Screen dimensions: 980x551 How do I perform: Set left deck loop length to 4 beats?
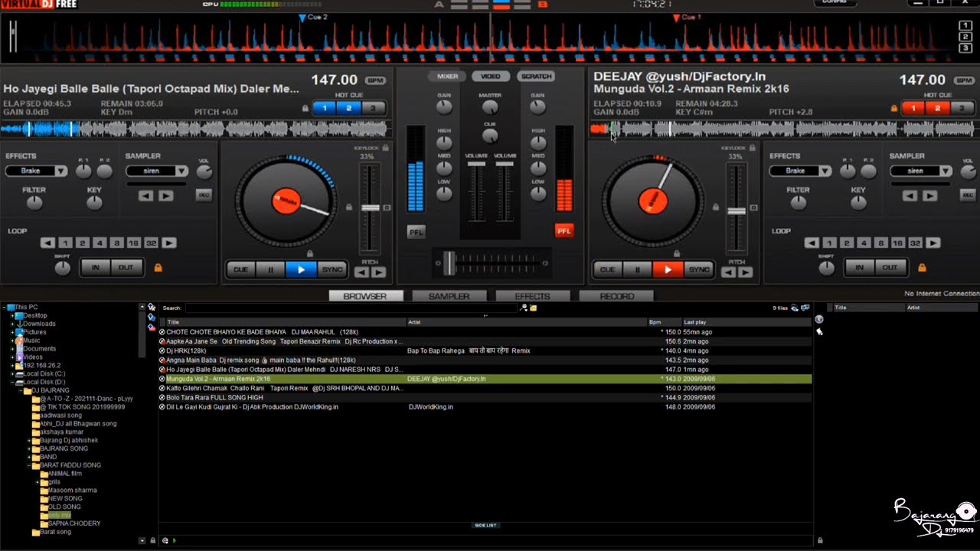100,243
